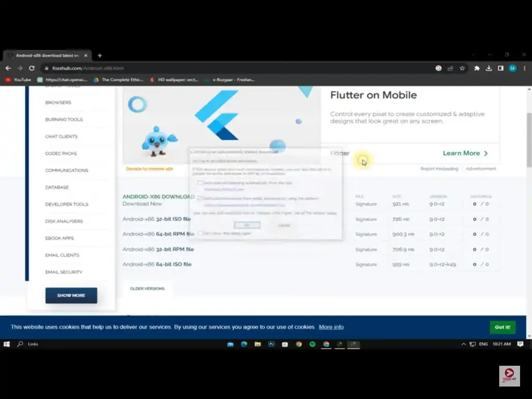Viewport: 532px width, 399px height.
Task: Toggle Chrome side panel icon
Action: [500, 68]
